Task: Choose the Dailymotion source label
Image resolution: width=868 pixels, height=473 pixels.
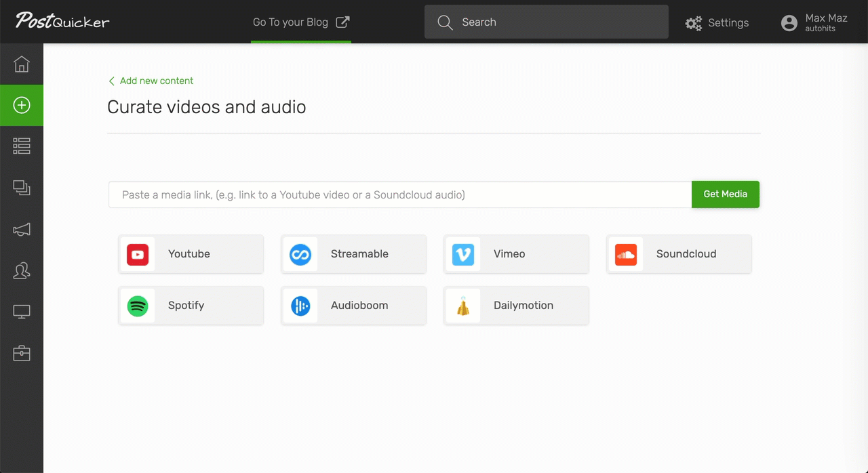Action: point(524,306)
